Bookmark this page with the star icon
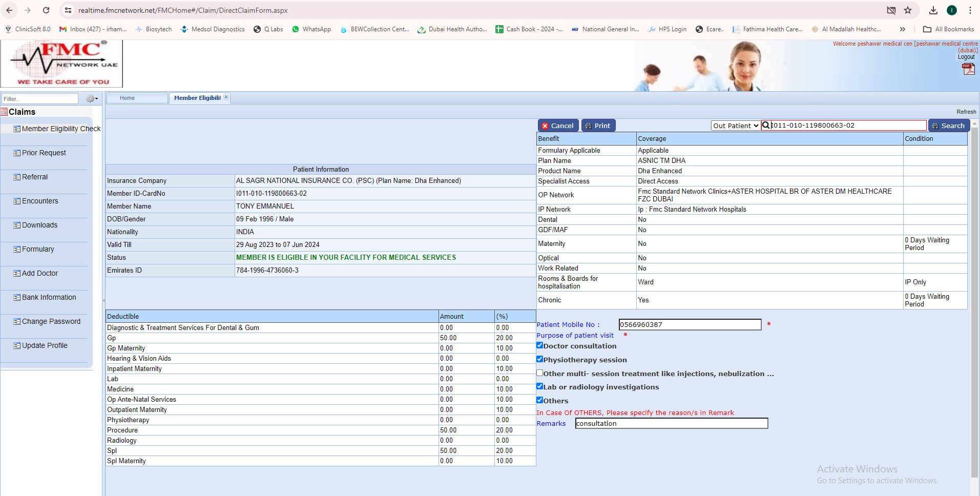The height and width of the screenshot is (496, 980). pos(908,10)
